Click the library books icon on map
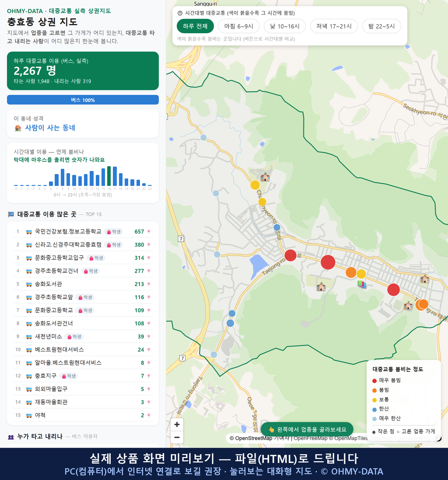Viewport: 448px width, 480px height. click(x=362, y=285)
